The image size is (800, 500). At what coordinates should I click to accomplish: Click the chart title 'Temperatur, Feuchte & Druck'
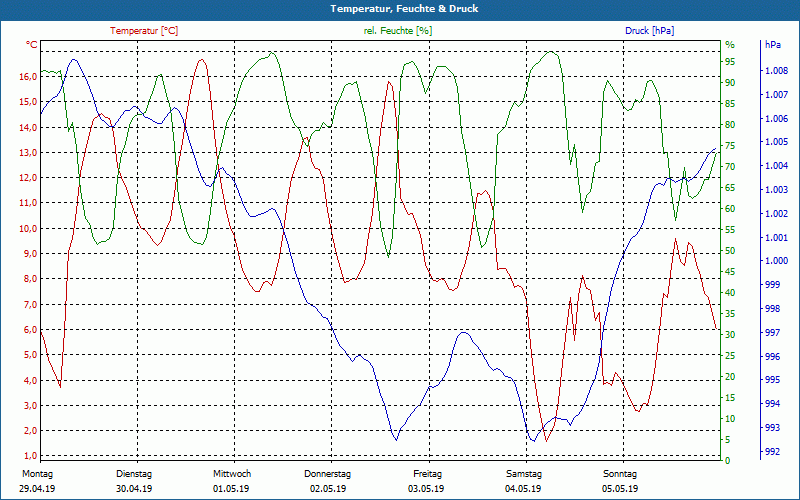[x=404, y=9]
